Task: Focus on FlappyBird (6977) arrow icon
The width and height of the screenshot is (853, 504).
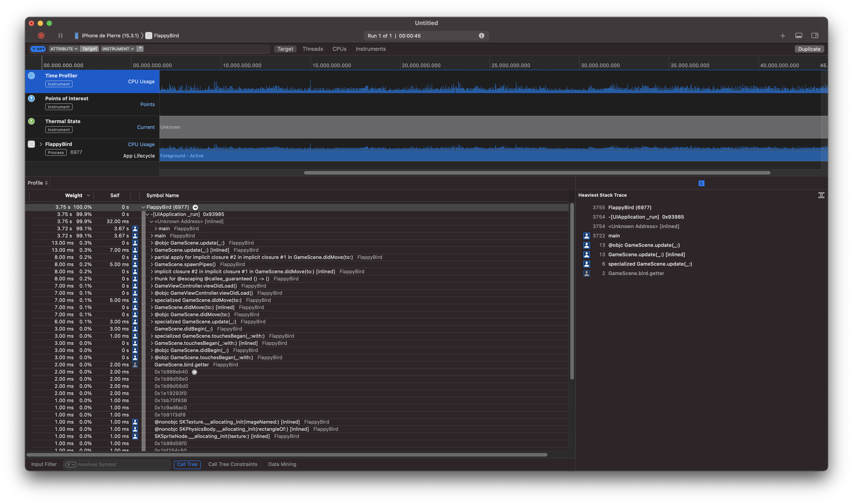Action: 195,207
